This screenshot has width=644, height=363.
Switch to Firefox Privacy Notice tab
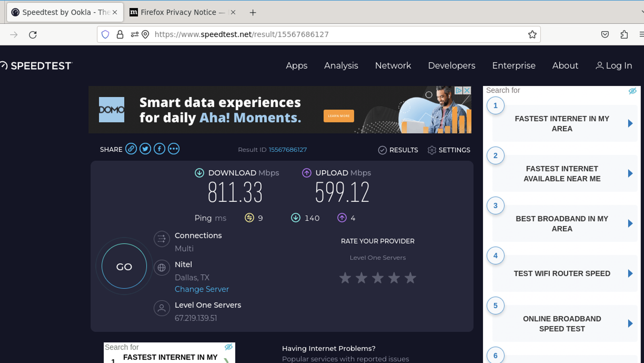point(178,12)
